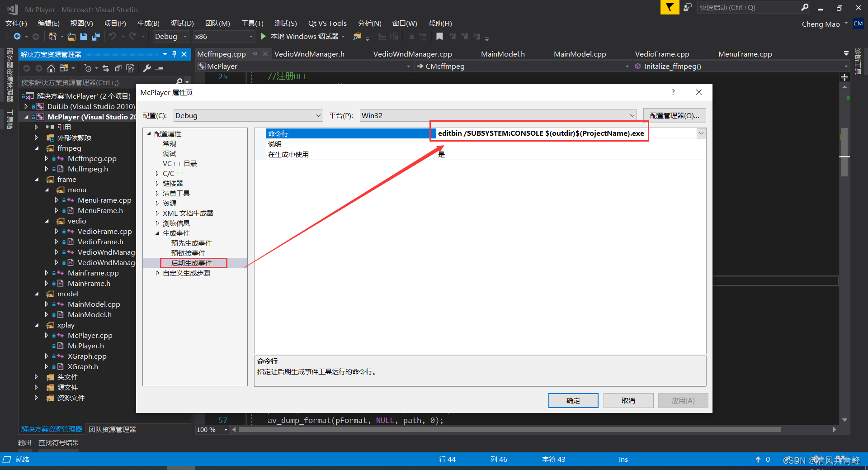Click Solution Explorer search magnifier icon
The image size is (868, 470).
tap(179, 82)
